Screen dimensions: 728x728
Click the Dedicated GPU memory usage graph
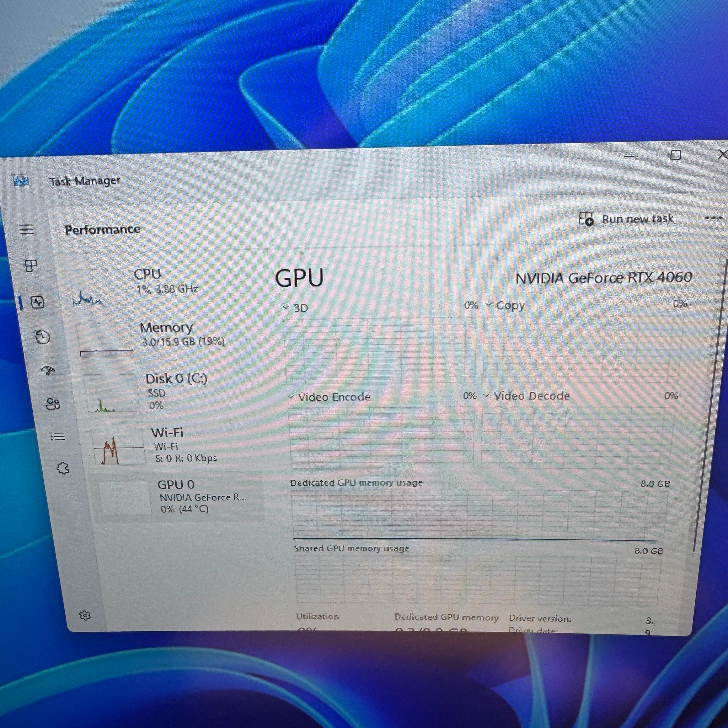pos(479,515)
